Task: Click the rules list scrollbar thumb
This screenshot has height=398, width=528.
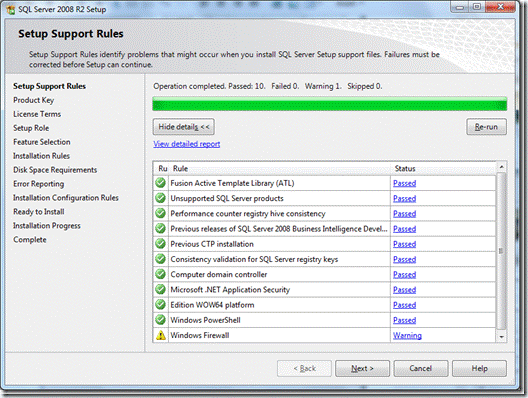Action: 502,251
